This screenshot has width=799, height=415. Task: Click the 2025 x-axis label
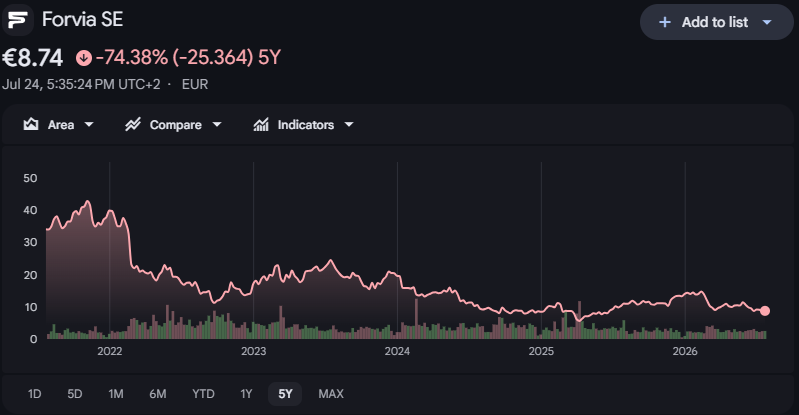(x=541, y=351)
